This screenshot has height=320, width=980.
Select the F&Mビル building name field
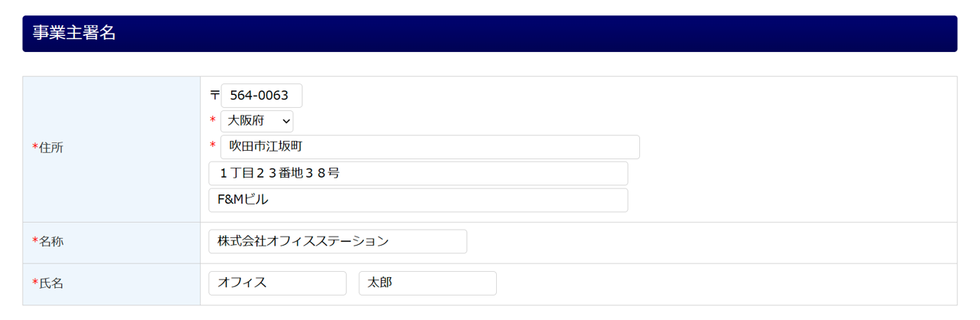(x=418, y=200)
